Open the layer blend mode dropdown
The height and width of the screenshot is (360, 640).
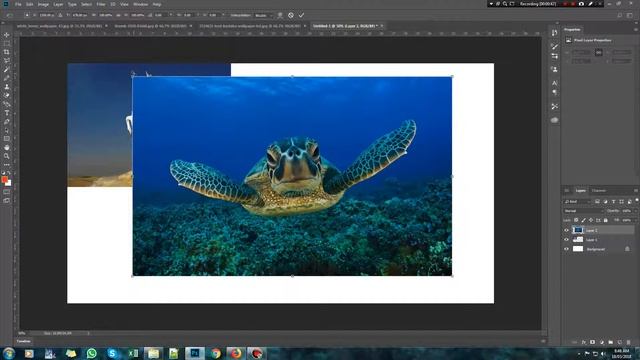click(x=583, y=211)
